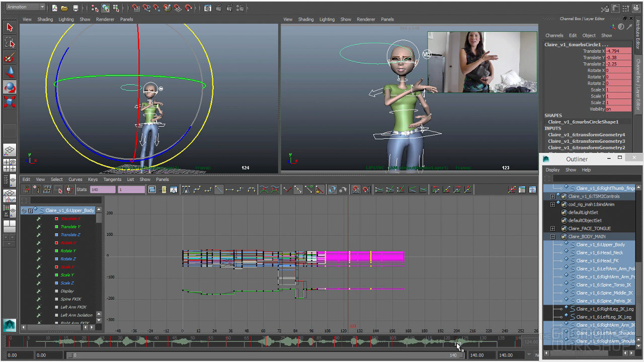This screenshot has width=644, height=362.
Task: Select the Translate Y curve channel
Action: coord(70,227)
